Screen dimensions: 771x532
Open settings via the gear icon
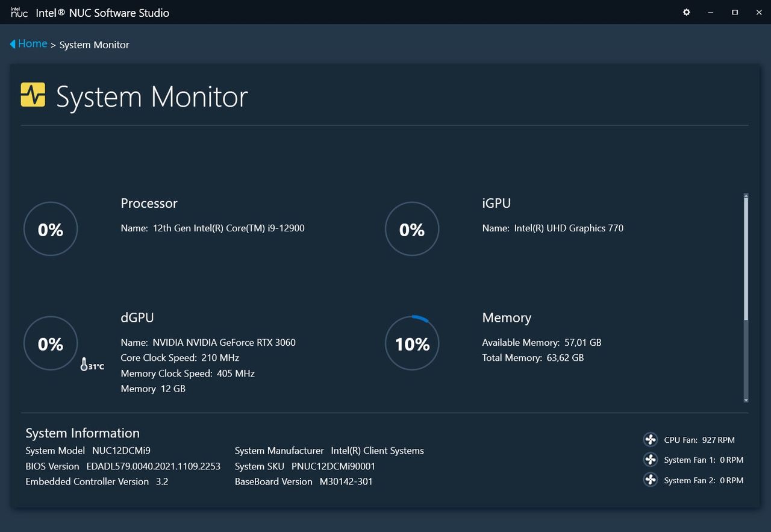(686, 12)
